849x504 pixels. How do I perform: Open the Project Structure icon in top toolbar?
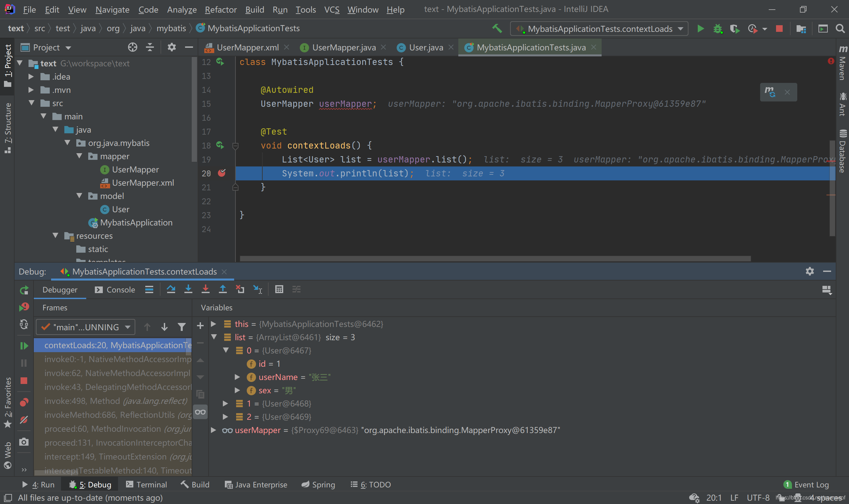[x=801, y=29]
